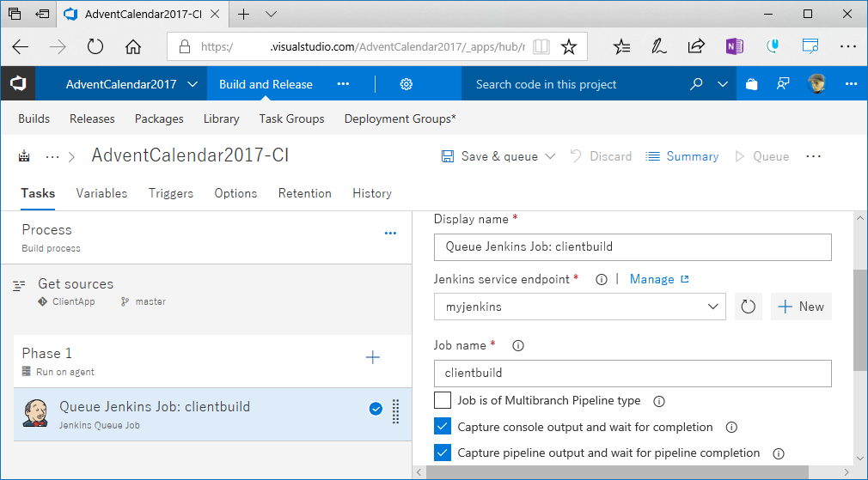Viewport: 868px width, 480px height.
Task: Enable Job is of Multibranch Pipeline type
Action: (443, 400)
